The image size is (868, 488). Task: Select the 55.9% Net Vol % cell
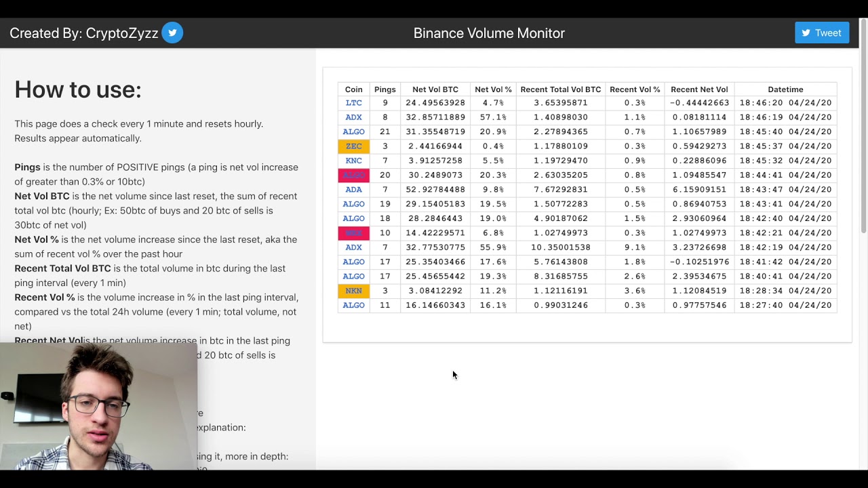(493, 247)
